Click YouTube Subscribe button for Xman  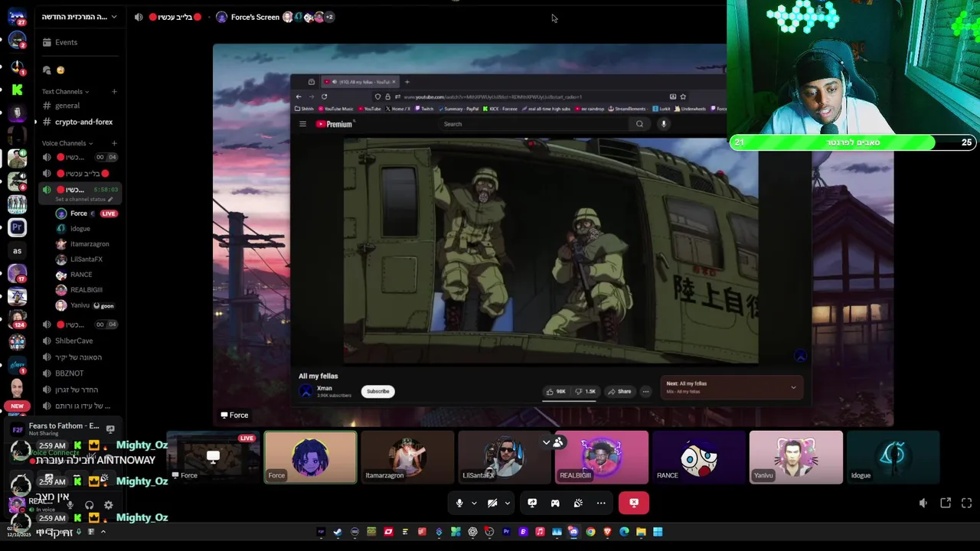[x=377, y=391]
